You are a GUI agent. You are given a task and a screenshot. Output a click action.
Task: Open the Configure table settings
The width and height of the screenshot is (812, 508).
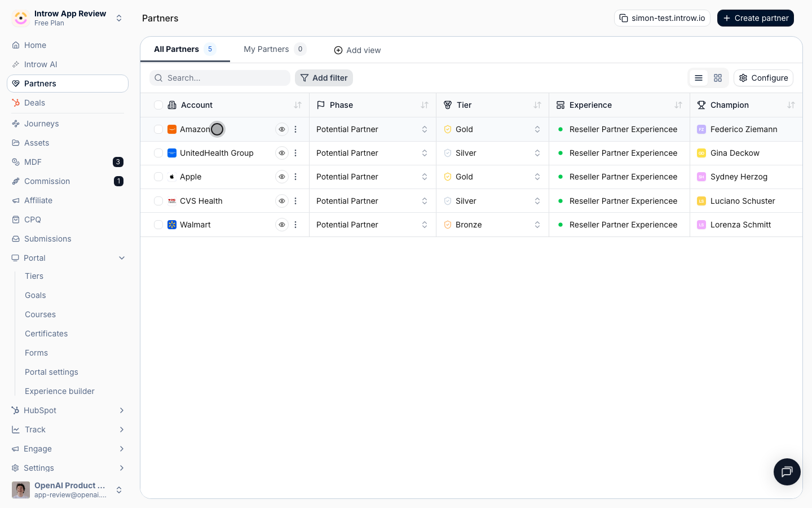pyautogui.click(x=764, y=78)
